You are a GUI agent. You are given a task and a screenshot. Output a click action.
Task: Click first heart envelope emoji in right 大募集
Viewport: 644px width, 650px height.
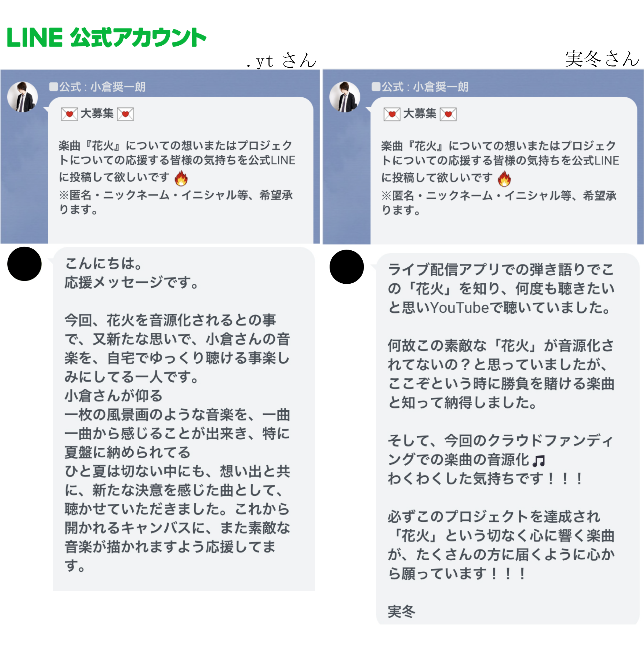pyautogui.click(x=392, y=114)
